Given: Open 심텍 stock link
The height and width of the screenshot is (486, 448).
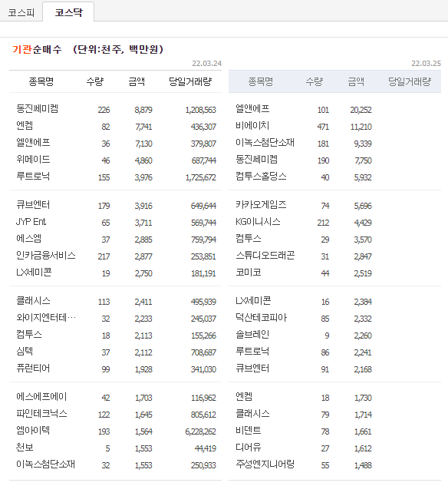Looking at the screenshot, I should (x=25, y=351).
